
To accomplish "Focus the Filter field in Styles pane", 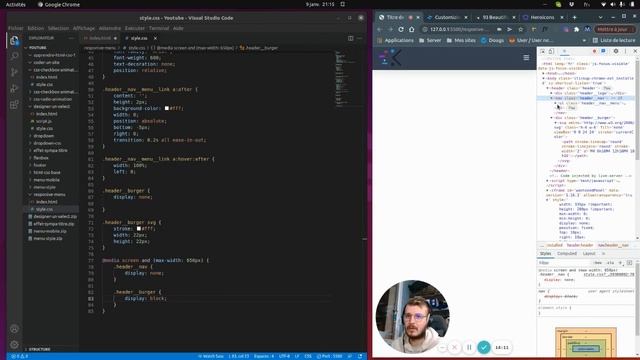I will tap(564, 263).
